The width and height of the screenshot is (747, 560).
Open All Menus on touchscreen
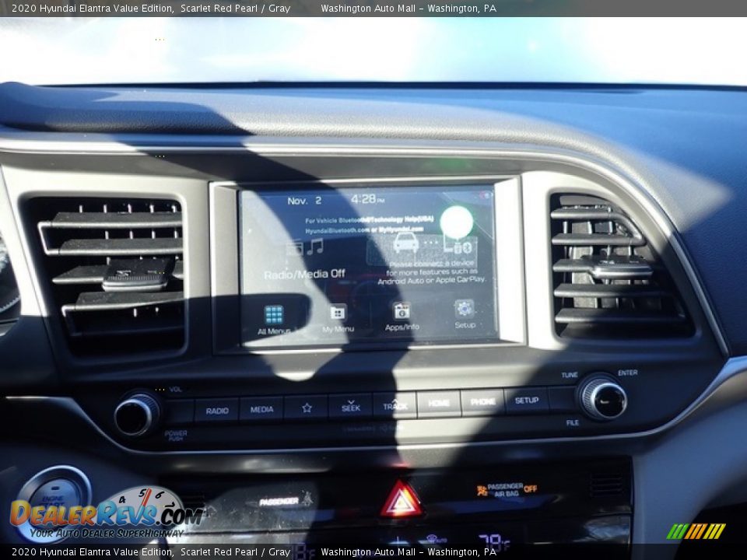(274, 320)
